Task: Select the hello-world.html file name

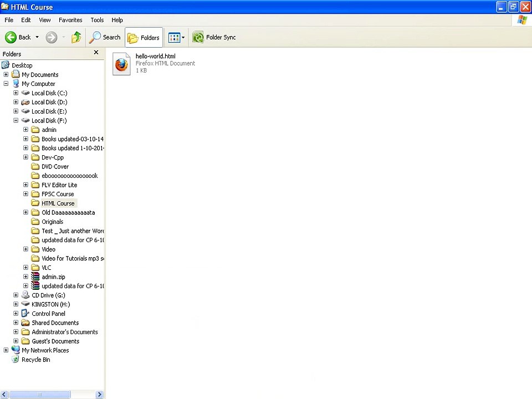Action: coord(155,57)
